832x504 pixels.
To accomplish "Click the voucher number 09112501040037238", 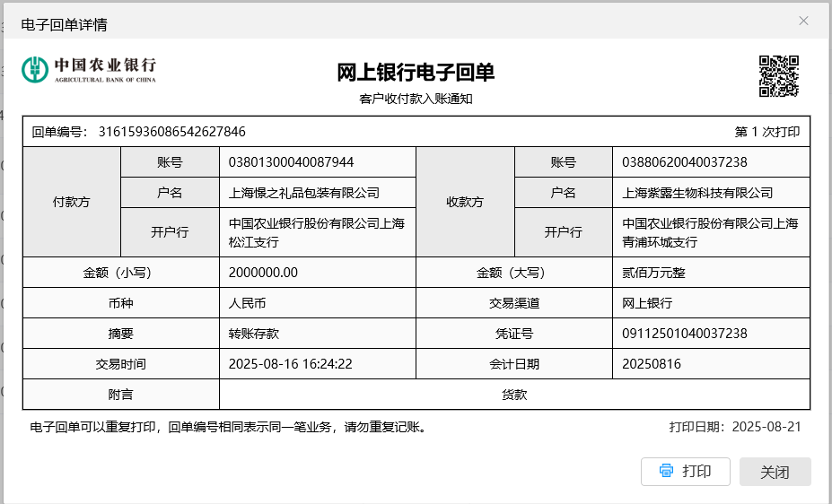I will coord(685,334).
